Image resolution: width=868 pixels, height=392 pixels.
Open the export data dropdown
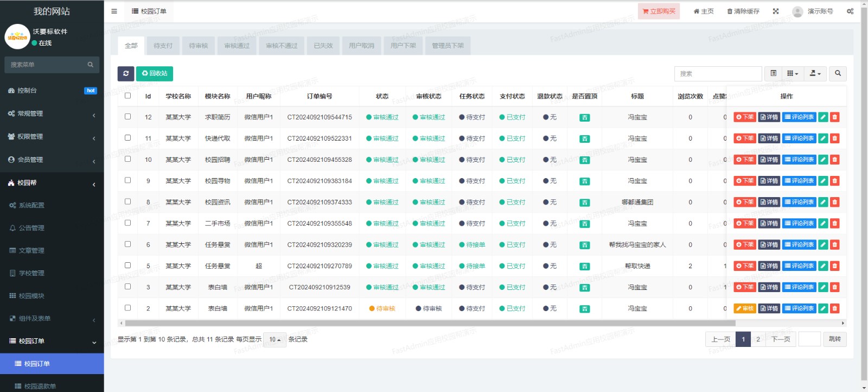pyautogui.click(x=815, y=73)
